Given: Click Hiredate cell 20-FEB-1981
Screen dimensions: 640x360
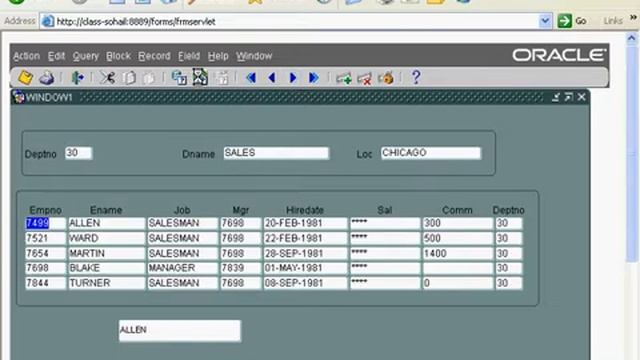Looking at the screenshot, I should point(305,223).
